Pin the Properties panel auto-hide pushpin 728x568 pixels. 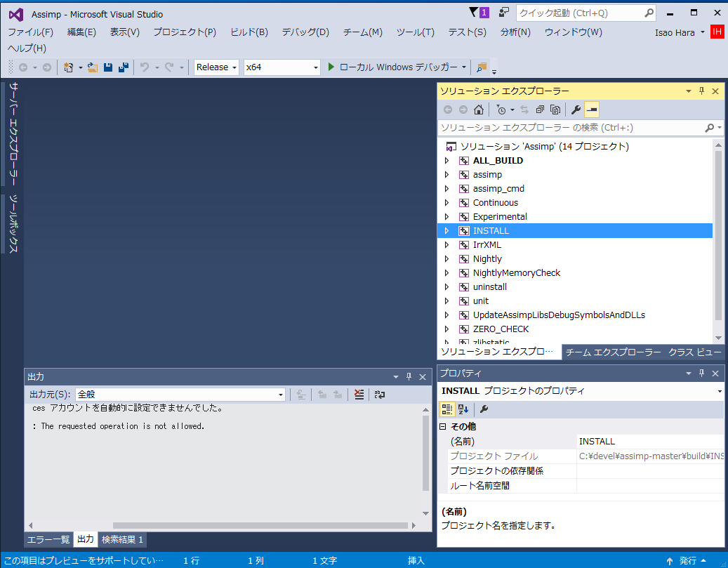pyautogui.click(x=701, y=373)
